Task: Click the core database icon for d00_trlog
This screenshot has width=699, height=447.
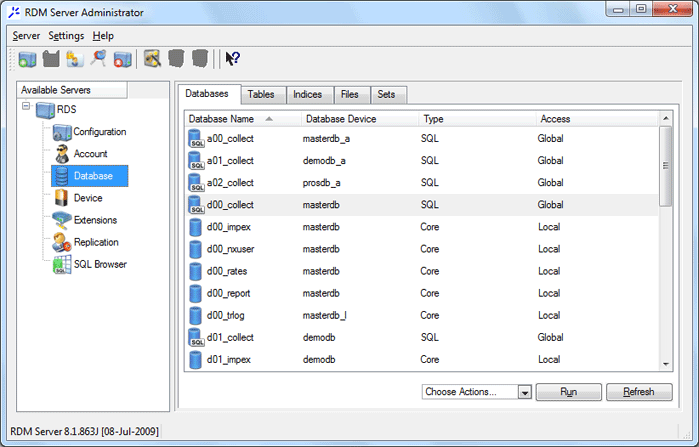Action: 195,316
